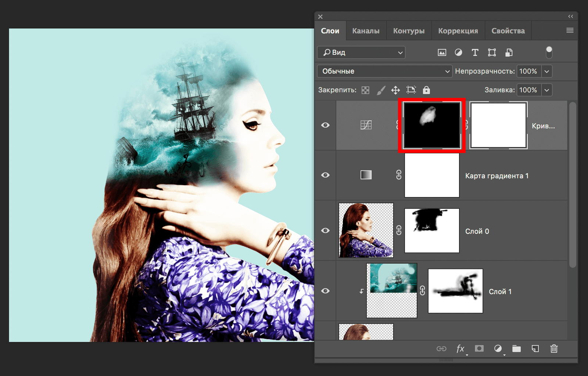Hide the Слой 0 layer
Viewport: 588px width, 376px height.
click(325, 230)
